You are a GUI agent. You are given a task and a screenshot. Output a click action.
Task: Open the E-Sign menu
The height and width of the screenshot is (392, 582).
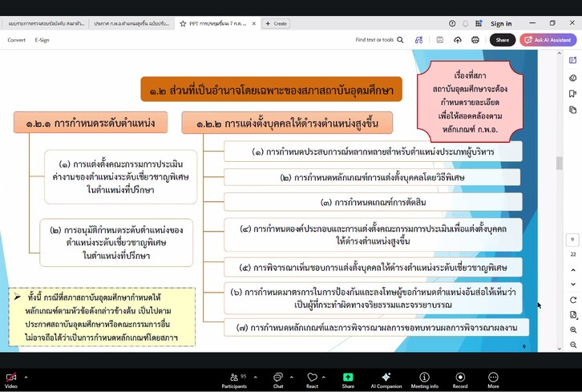click(x=42, y=40)
